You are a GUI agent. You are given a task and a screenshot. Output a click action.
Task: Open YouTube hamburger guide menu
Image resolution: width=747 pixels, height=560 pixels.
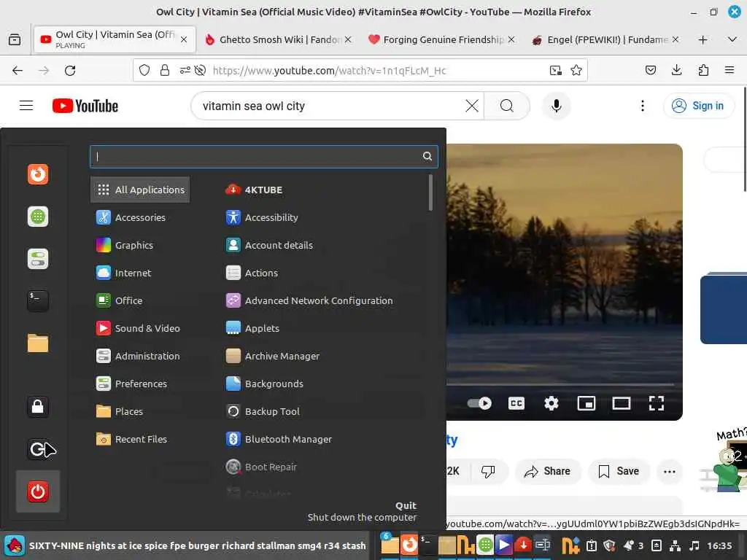(26, 106)
